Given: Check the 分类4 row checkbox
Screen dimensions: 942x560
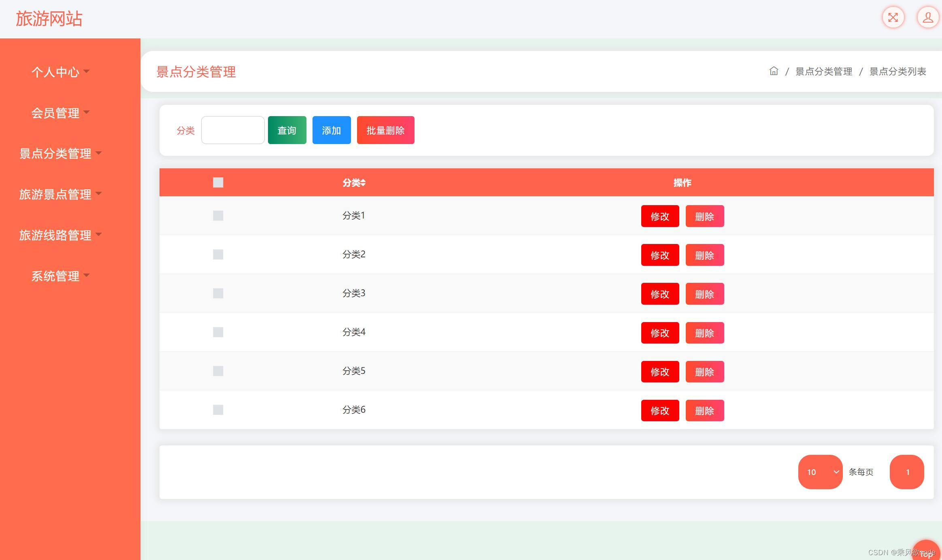Looking at the screenshot, I should click(218, 332).
